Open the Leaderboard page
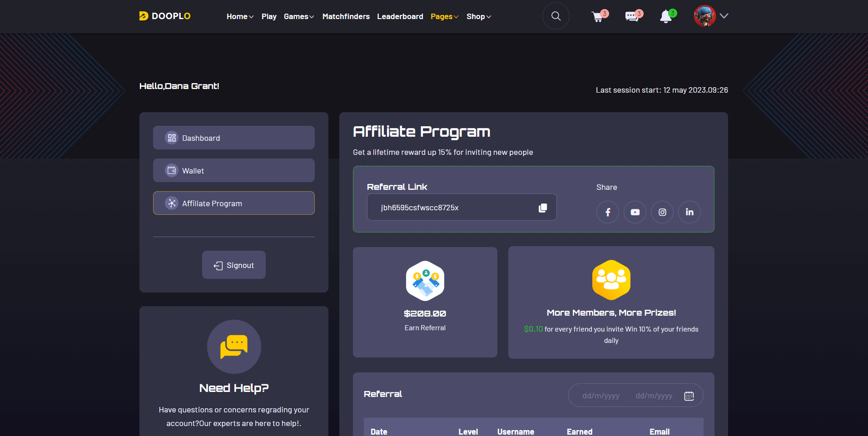The height and width of the screenshot is (436, 868). tap(400, 16)
